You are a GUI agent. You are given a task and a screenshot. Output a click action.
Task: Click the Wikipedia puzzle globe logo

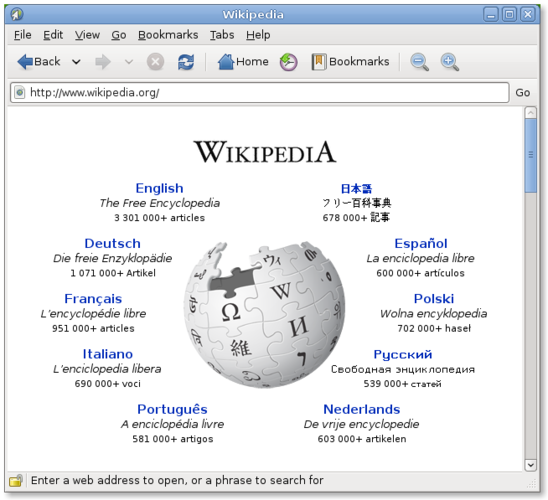point(265,314)
